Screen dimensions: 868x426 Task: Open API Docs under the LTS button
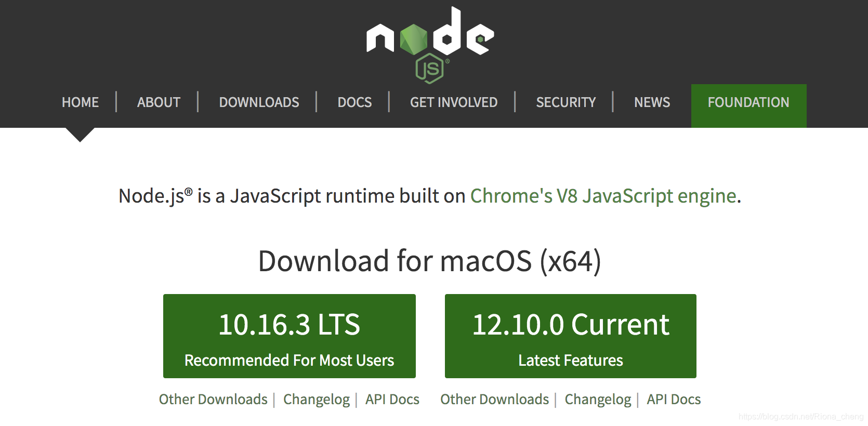click(392, 400)
